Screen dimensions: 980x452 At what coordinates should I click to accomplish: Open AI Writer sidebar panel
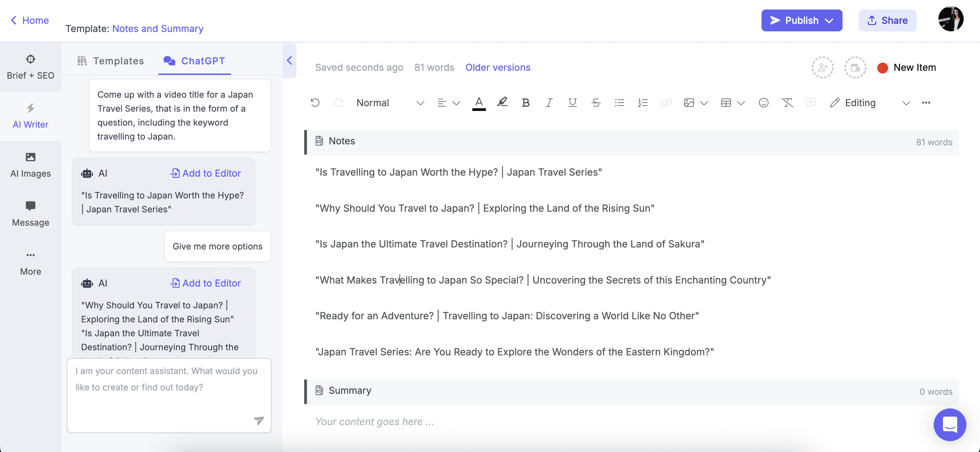click(30, 116)
